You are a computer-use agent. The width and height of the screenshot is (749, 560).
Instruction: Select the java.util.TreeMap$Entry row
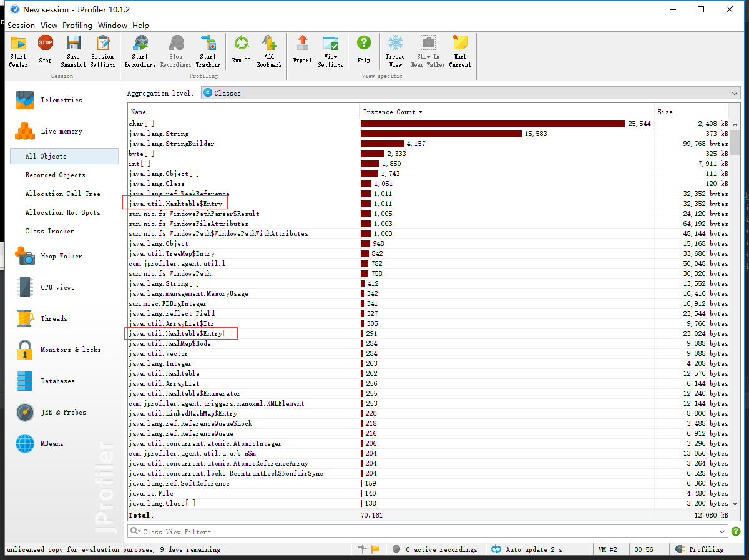429,253
